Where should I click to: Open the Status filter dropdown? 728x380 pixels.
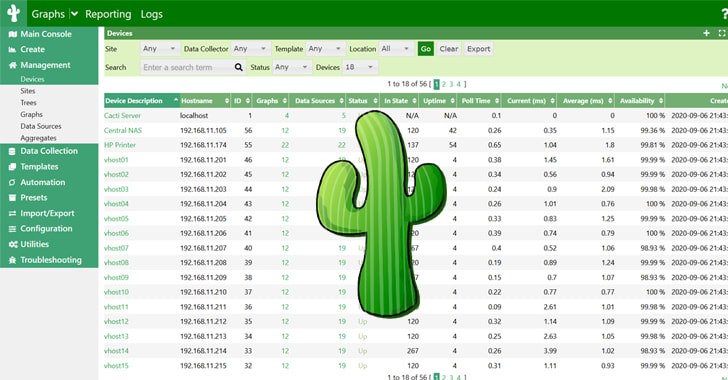291,67
